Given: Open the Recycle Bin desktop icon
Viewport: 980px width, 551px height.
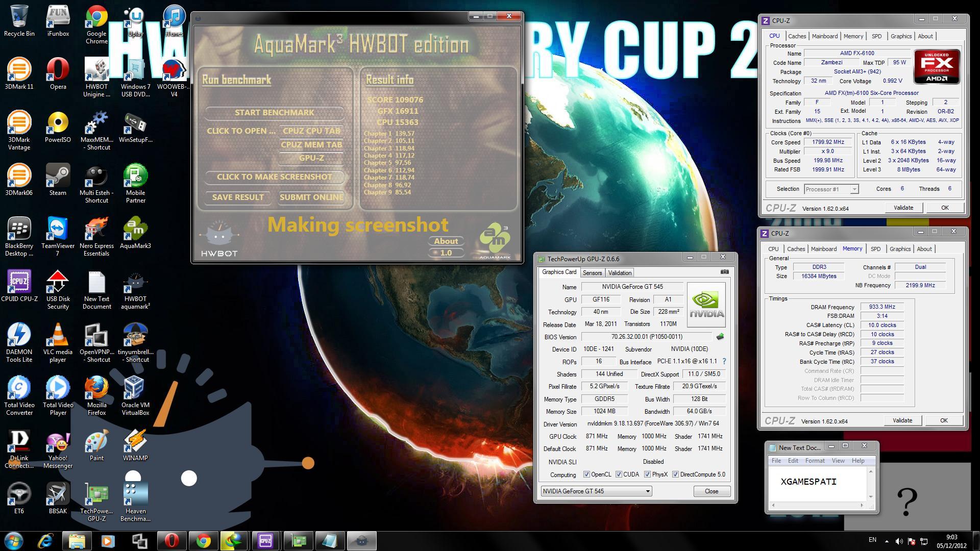Looking at the screenshot, I should click(19, 21).
